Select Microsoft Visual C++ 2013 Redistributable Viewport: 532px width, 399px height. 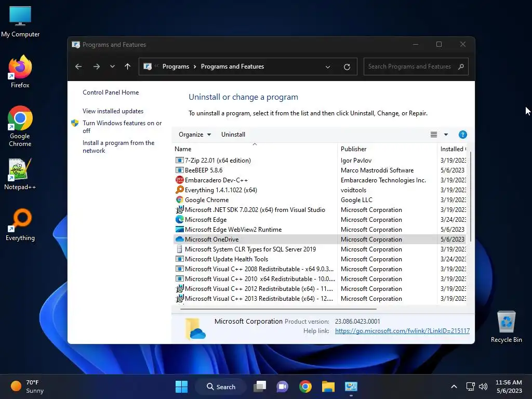259,298
